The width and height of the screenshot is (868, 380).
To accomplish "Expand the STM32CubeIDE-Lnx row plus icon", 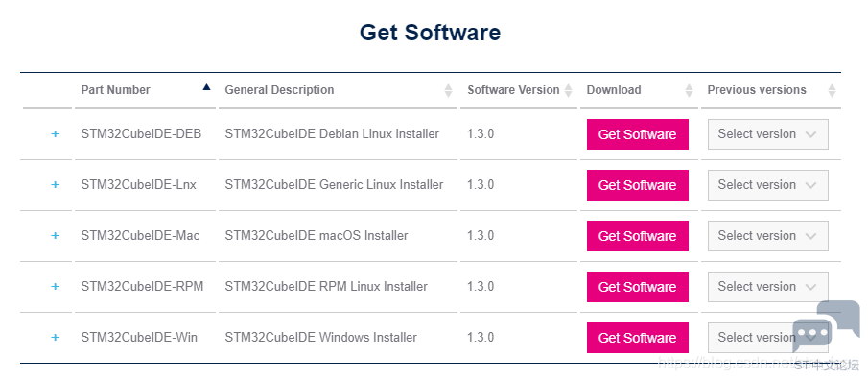I will coord(55,185).
